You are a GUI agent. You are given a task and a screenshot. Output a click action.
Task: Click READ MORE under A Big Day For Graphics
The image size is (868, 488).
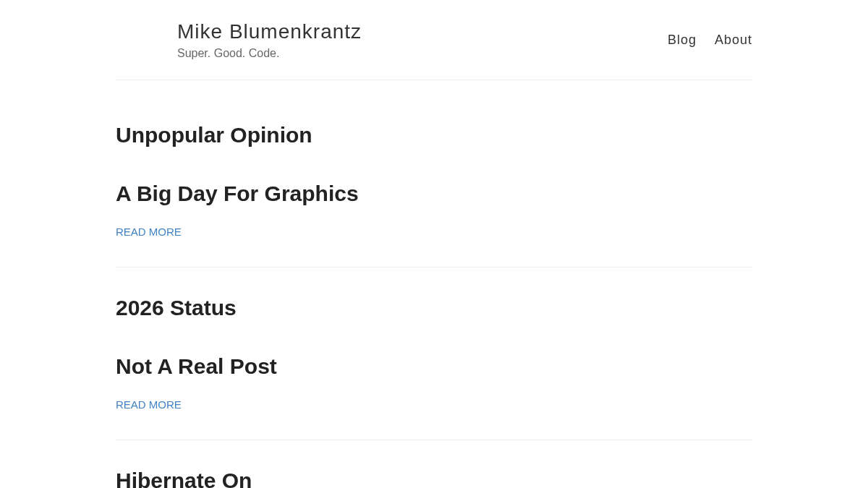pos(148,232)
